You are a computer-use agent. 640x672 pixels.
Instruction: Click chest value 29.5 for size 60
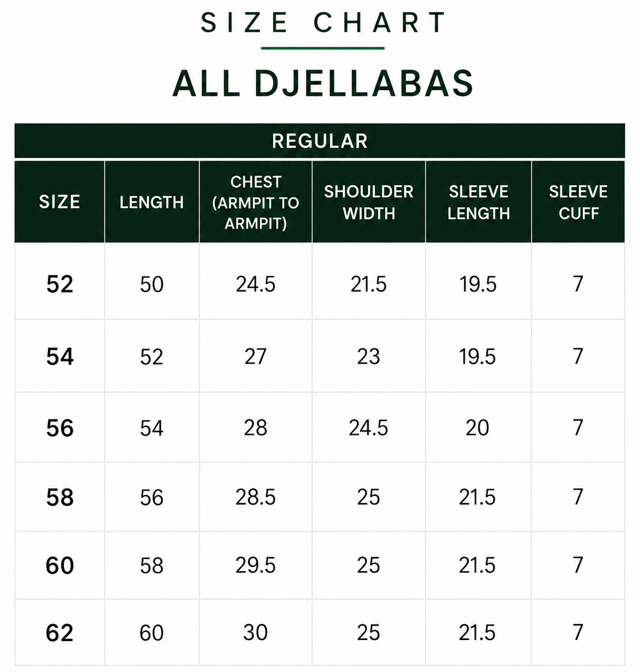point(256,566)
